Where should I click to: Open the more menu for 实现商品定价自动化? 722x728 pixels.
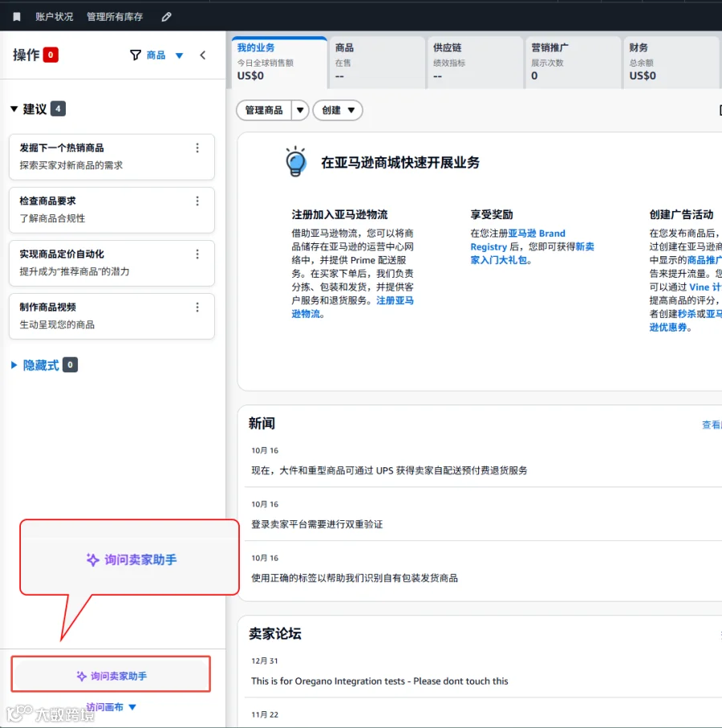(197, 254)
